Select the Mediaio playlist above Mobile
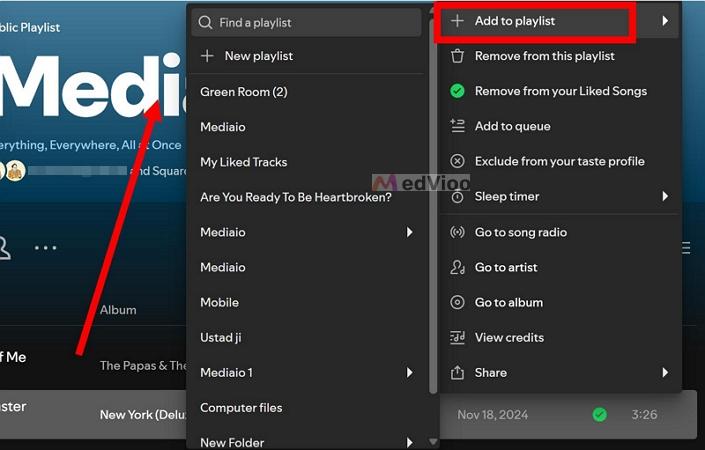The width and height of the screenshot is (705, 450). (307, 267)
